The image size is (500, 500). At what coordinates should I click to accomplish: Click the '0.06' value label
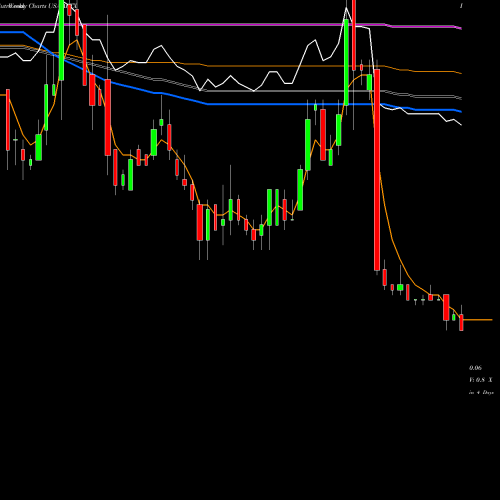coord(475,368)
